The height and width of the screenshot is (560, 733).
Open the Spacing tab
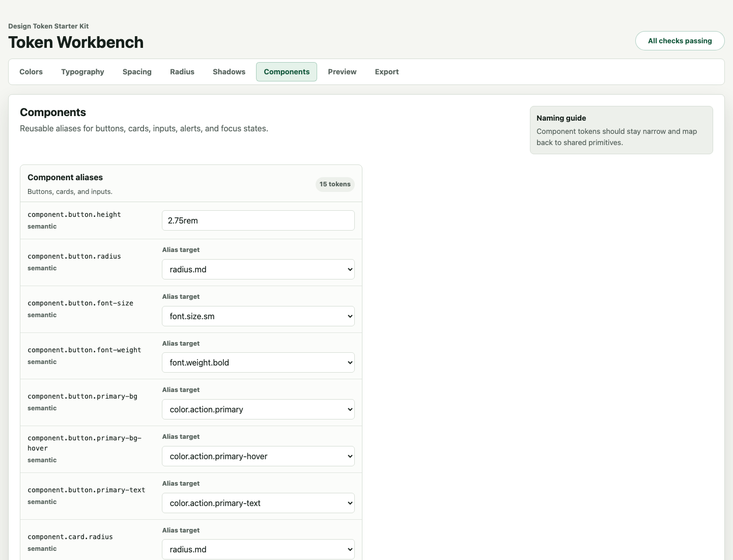click(x=137, y=72)
